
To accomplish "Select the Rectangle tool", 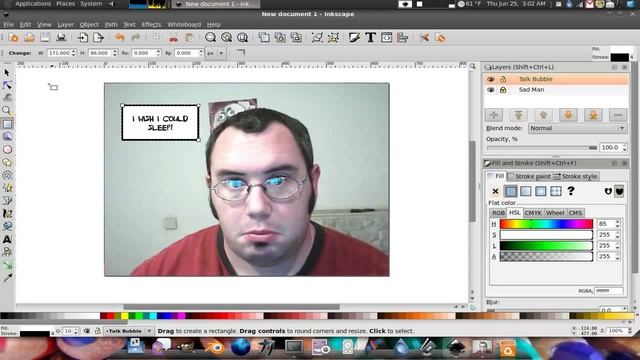I will point(7,124).
